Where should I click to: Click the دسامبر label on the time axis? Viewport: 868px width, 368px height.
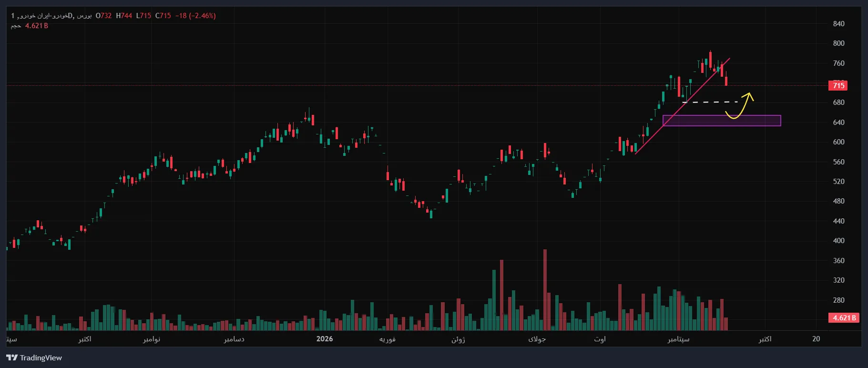(x=234, y=339)
